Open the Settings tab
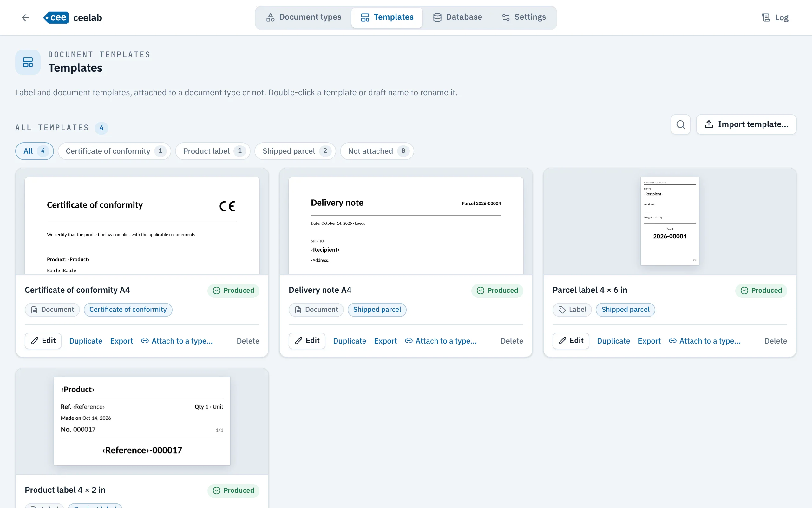This screenshot has height=508, width=812. tap(524, 17)
